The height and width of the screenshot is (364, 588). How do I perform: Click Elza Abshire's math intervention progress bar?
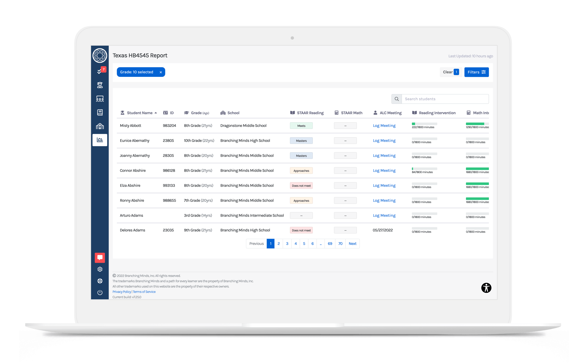[x=477, y=184]
